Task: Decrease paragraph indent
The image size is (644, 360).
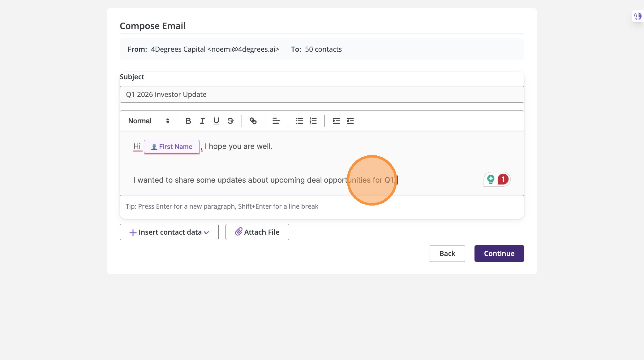Action: tap(350, 121)
